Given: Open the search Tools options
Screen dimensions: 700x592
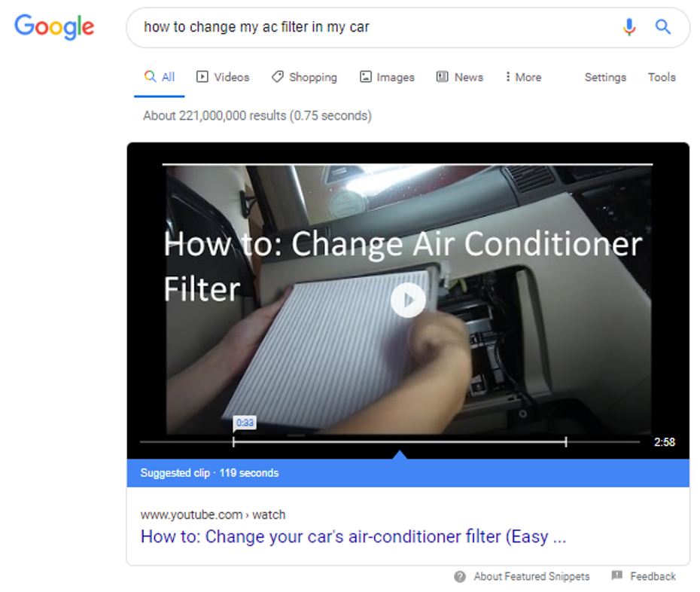Looking at the screenshot, I should pos(662,78).
